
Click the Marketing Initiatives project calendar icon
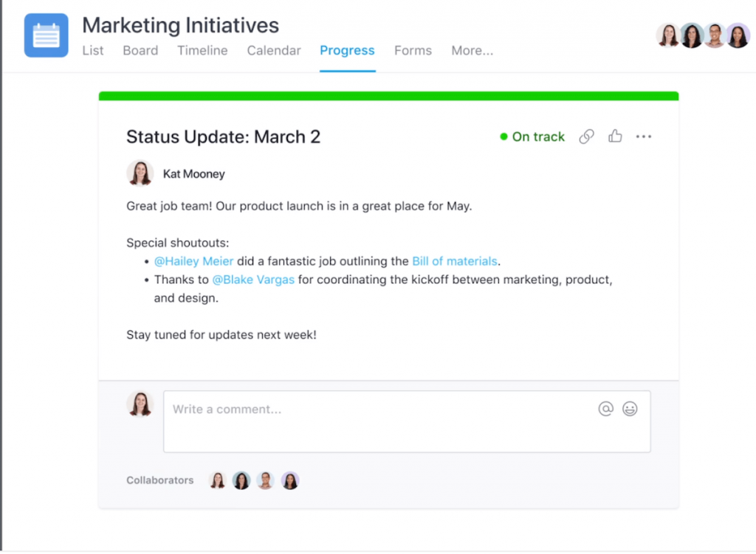[46, 35]
